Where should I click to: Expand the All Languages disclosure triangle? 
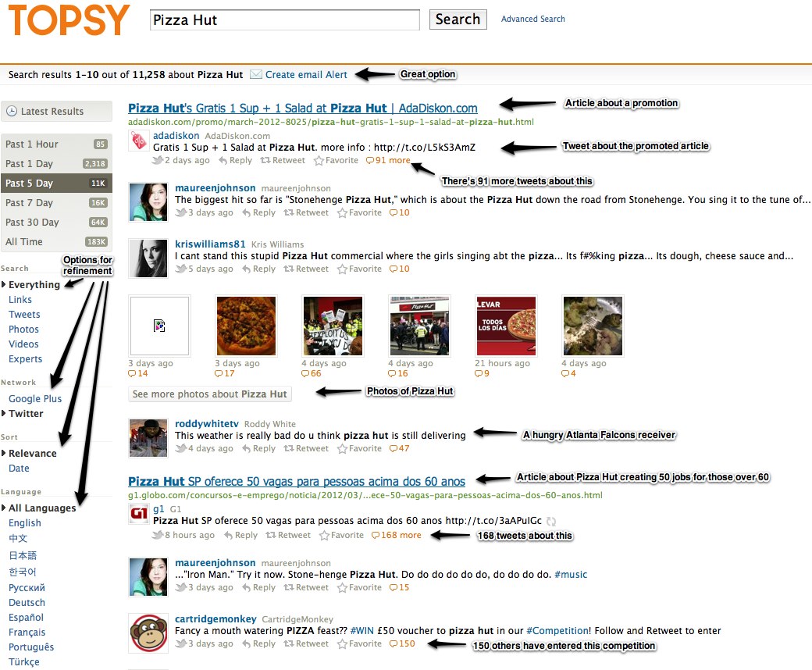(4, 508)
